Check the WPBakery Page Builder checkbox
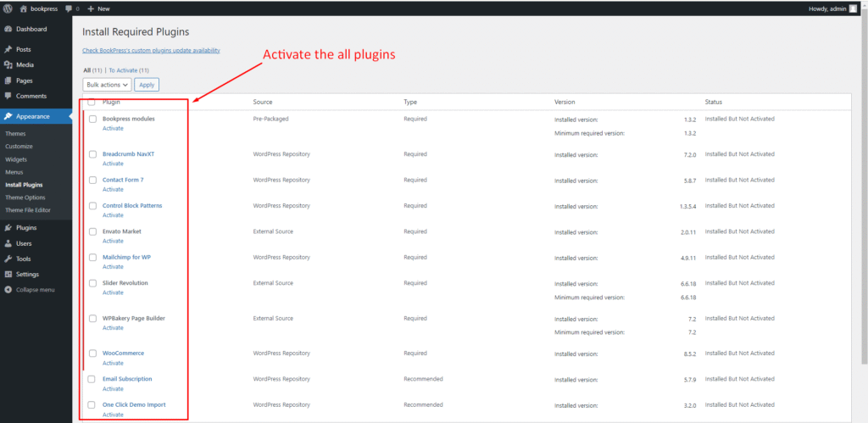This screenshot has height=423, width=868. (x=93, y=319)
